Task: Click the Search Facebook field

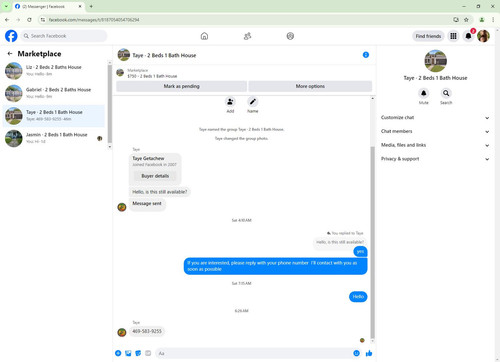Action: click(64, 36)
